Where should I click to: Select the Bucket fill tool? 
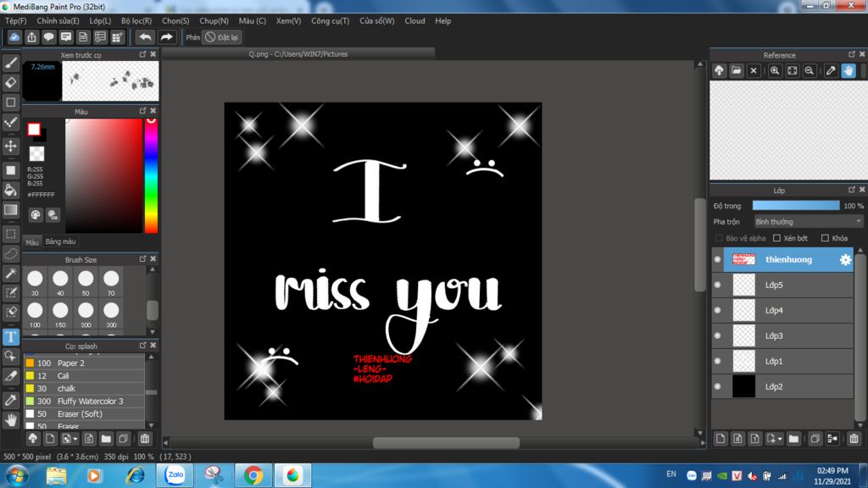click(10, 191)
